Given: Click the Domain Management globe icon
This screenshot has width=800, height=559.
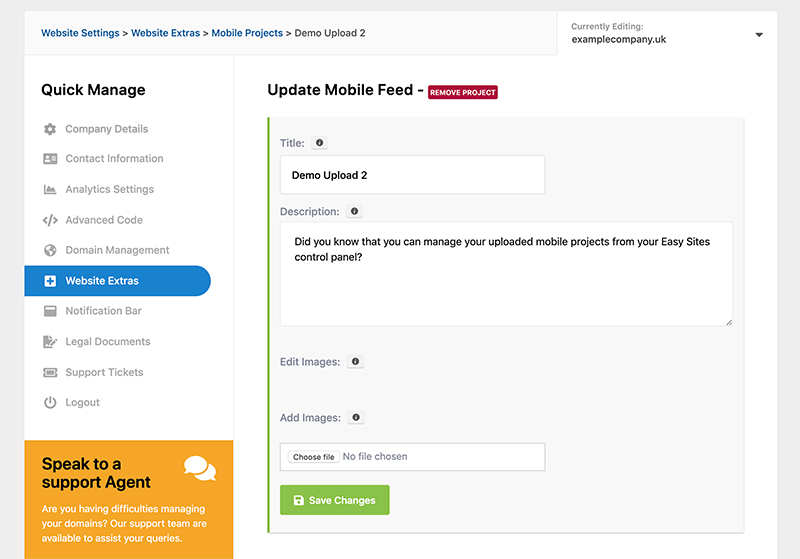Looking at the screenshot, I should (50, 250).
